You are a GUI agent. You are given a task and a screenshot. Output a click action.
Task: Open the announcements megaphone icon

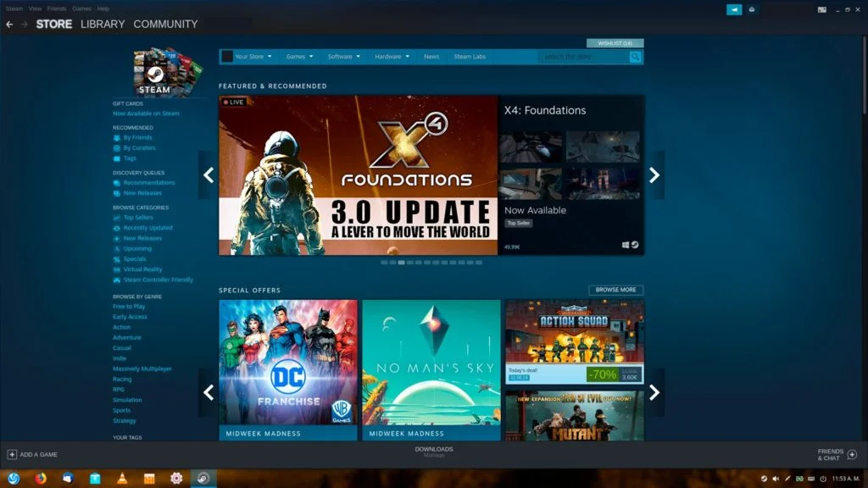(734, 9)
